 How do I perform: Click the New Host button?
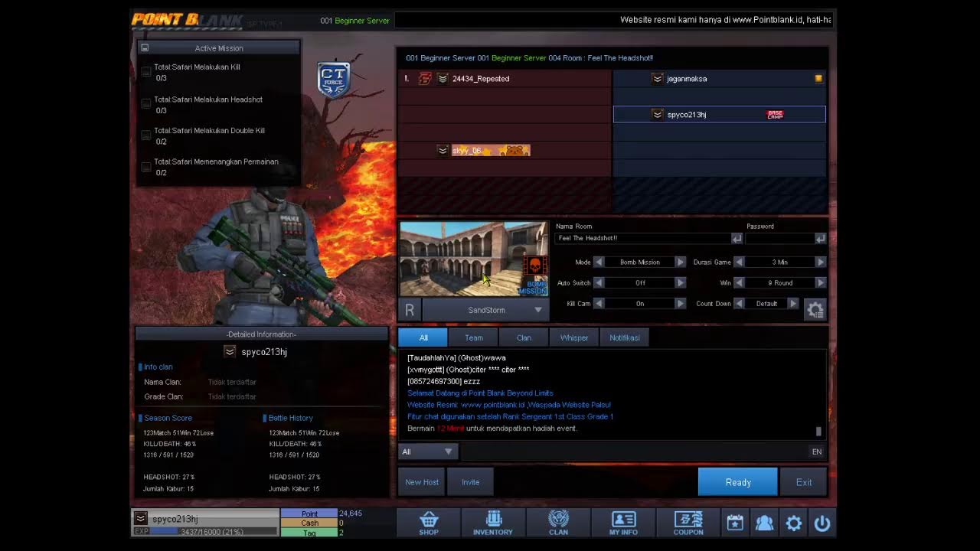(422, 482)
